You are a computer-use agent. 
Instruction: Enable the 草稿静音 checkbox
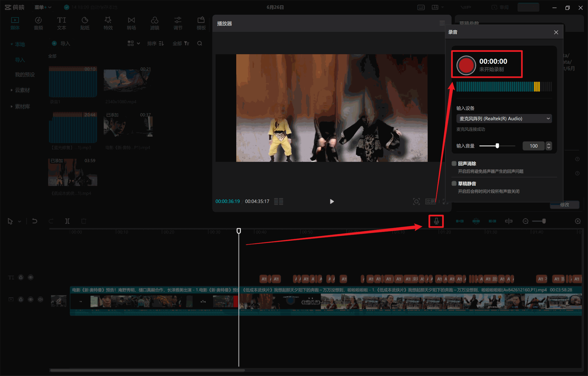coord(454,184)
